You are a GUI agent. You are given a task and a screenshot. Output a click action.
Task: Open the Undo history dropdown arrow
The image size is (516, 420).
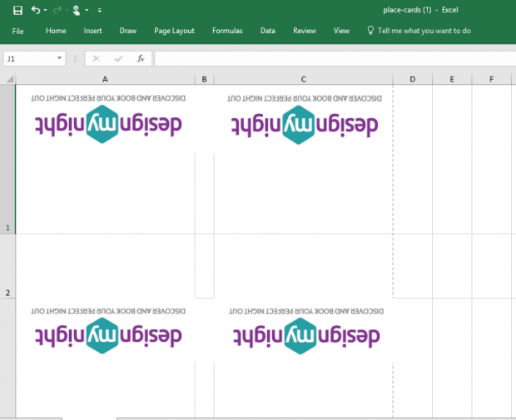pos(46,11)
